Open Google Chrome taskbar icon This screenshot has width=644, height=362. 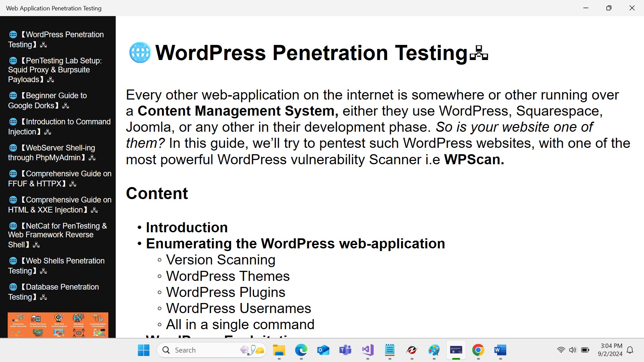pyautogui.click(x=478, y=350)
